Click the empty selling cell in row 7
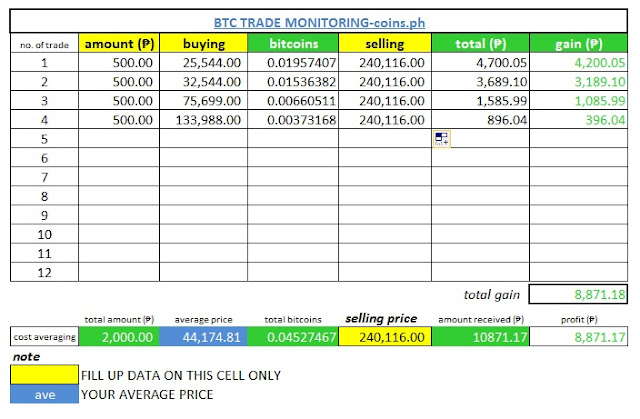This screenshot has width=640, height=419. pyautogui.click(x=385, y=177)
